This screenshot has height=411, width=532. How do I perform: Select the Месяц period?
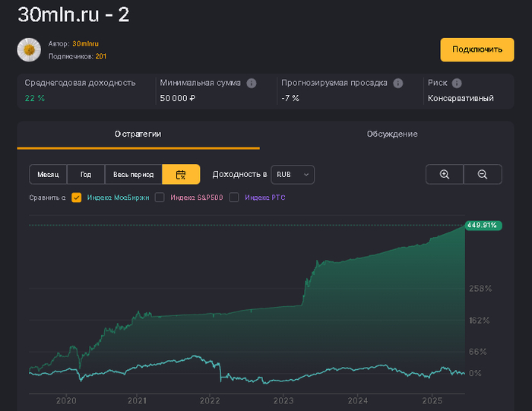[48, 175]
